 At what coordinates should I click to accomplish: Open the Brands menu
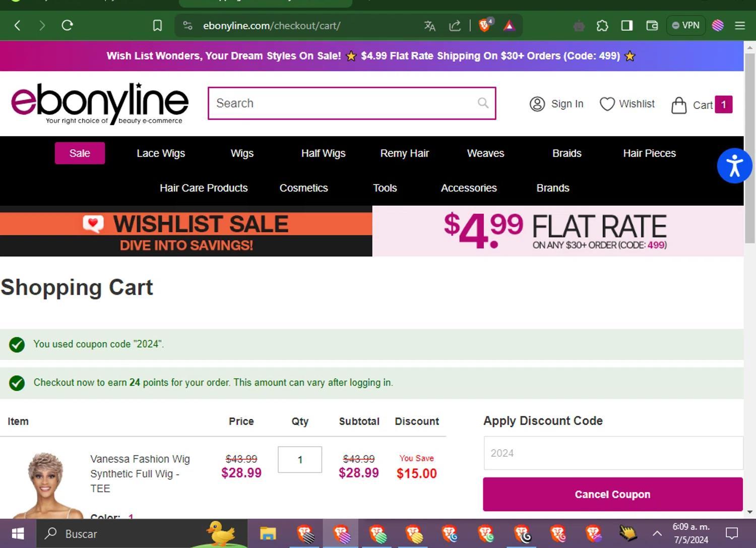[552, 188]
